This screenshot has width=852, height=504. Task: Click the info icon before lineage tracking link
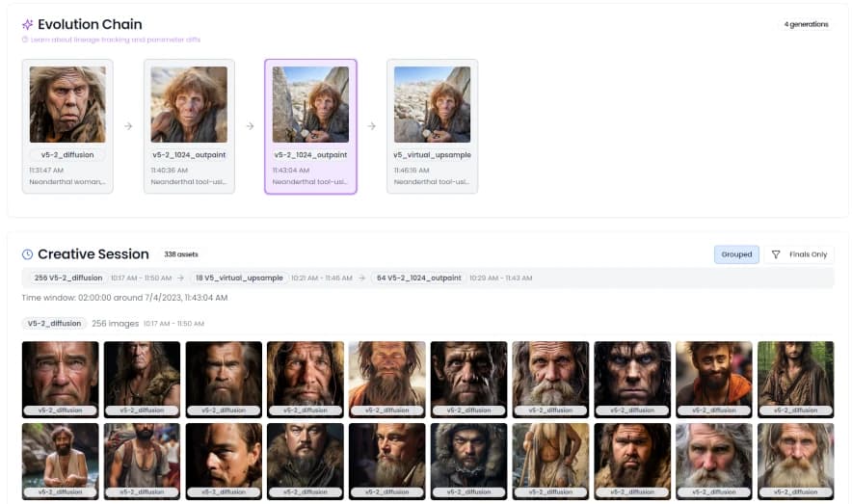tap(25, 40)
